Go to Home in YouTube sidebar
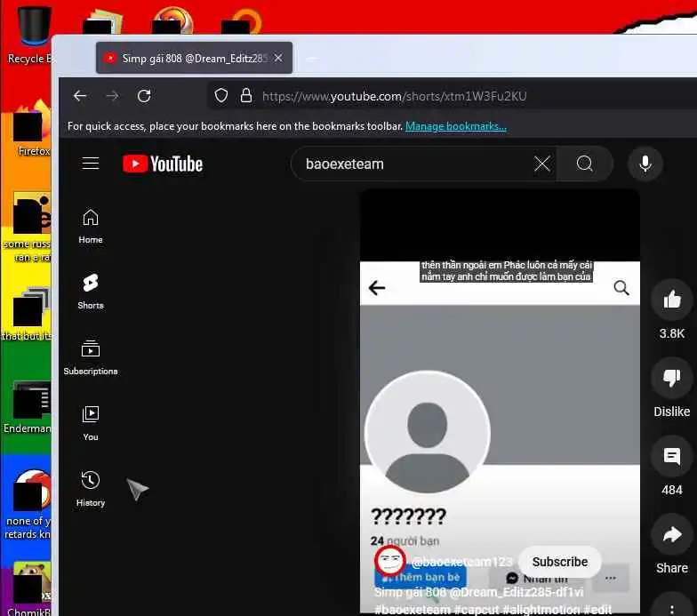Screen dimensions: 697x616 pos(91,226)
